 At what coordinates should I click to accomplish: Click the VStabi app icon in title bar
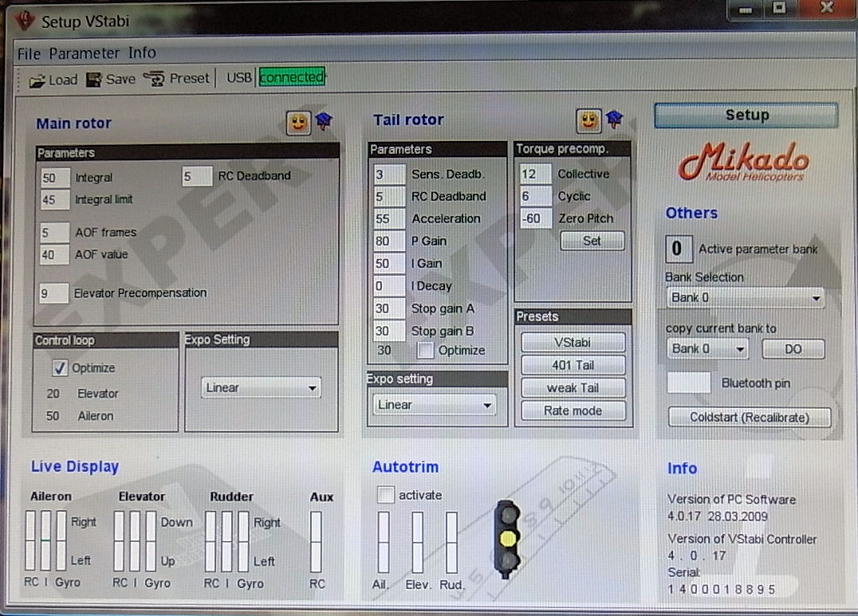tap(25, 20)
